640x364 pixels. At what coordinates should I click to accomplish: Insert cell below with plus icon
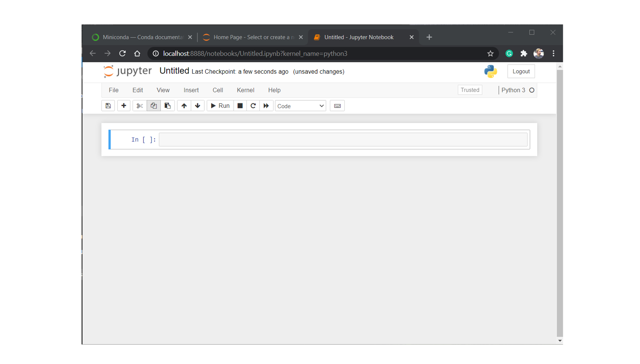pyautogui.click(x=124, y=106)
